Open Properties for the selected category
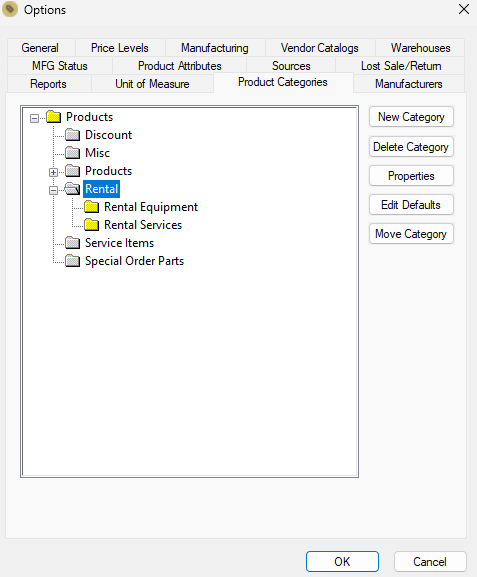The height and width of the screenshot is (577, 477). [411, 176]
